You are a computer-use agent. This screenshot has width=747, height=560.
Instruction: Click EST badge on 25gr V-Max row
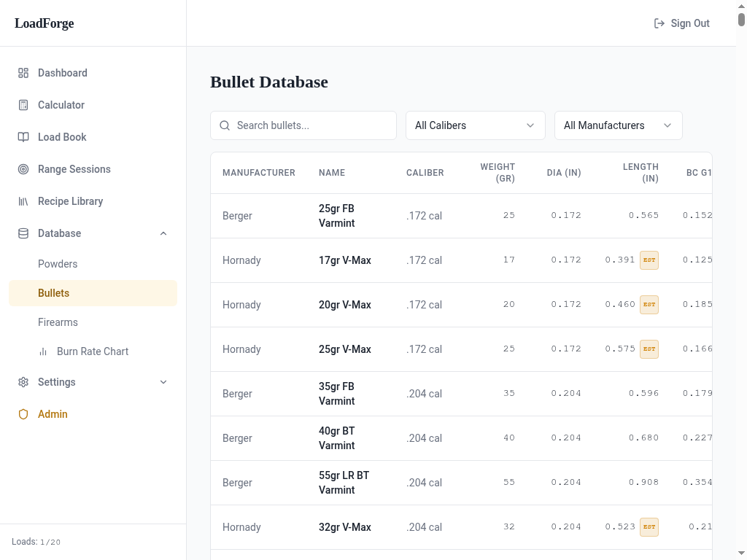pos(649,349)
